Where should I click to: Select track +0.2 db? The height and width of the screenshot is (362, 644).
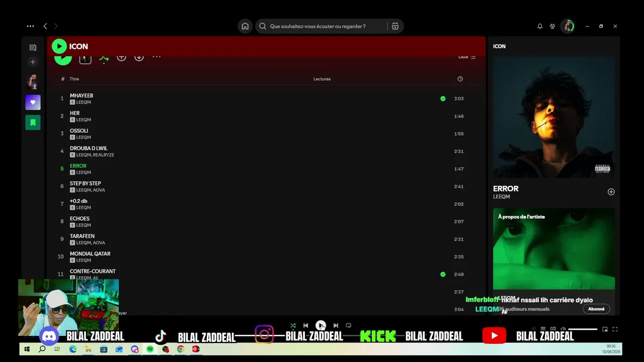click(x=78, y=201)
